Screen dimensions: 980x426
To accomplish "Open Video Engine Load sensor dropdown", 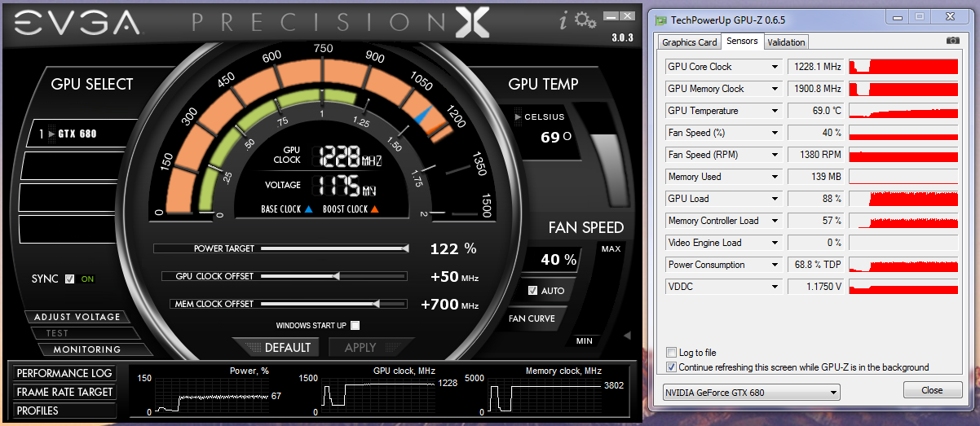I will (775, 243).
